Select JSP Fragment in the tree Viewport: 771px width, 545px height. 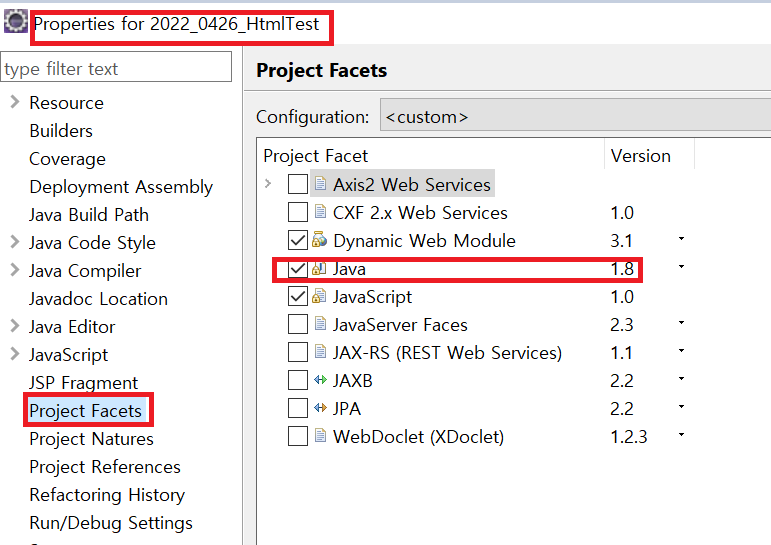84,383
